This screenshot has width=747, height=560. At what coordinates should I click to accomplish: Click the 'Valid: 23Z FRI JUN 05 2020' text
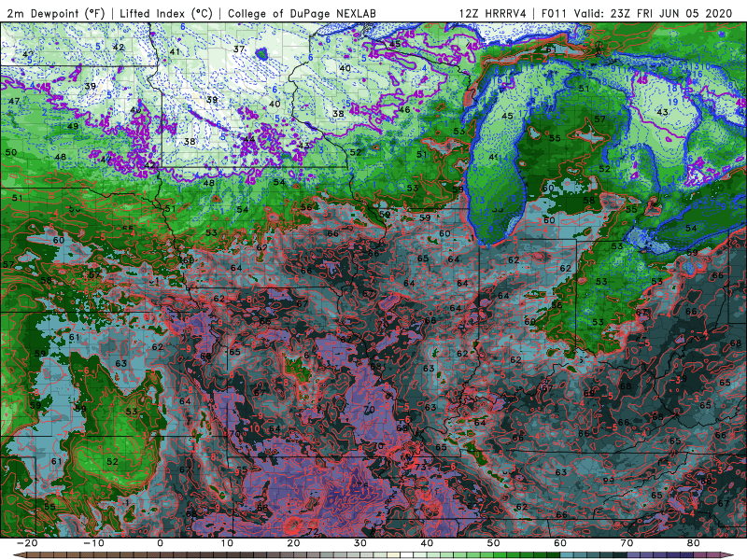(653, 13)
